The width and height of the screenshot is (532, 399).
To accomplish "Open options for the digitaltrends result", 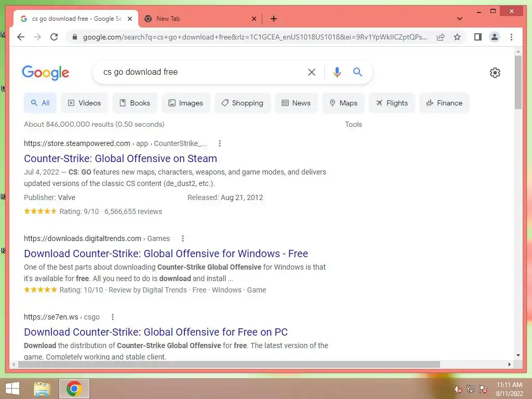I will 182,238.
